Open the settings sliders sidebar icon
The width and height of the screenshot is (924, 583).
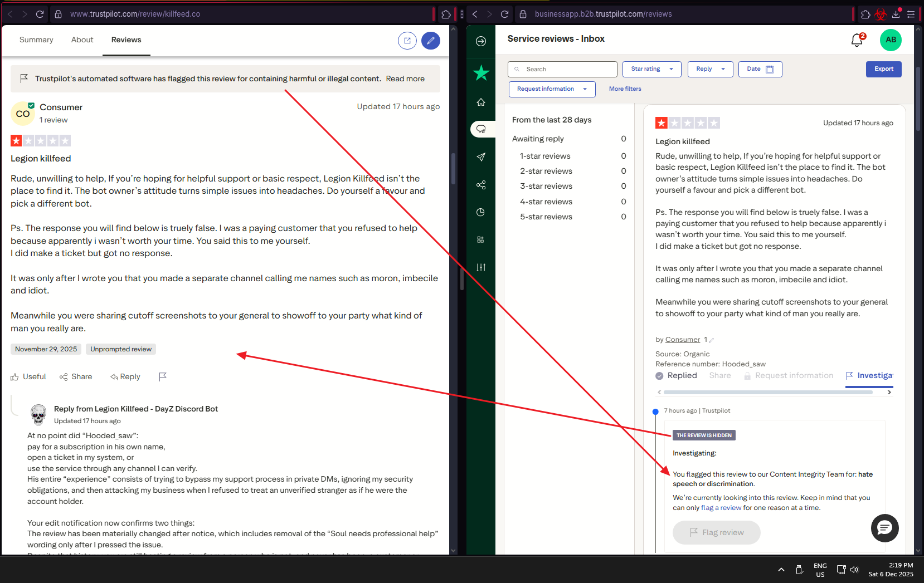click(x=481, y=267)
